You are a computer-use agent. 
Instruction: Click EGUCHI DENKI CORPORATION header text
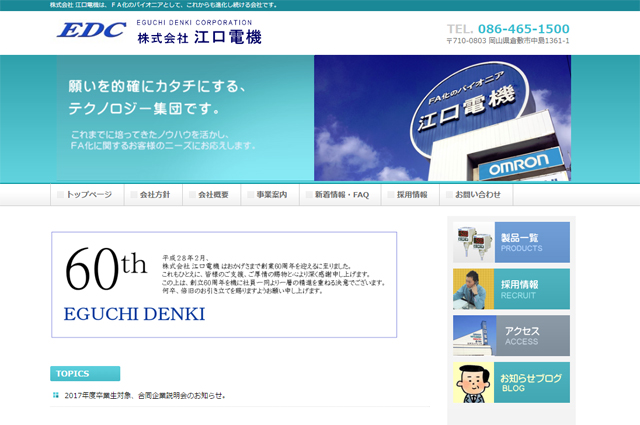194,22
